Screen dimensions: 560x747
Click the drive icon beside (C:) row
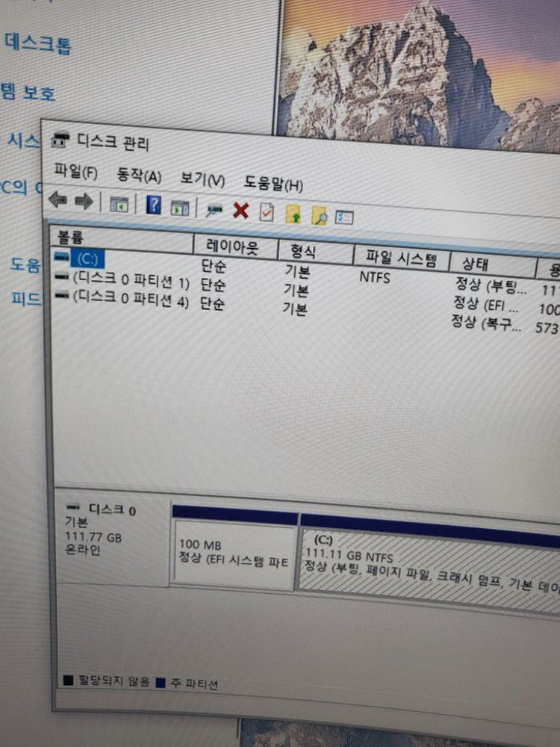pos(61,257)
